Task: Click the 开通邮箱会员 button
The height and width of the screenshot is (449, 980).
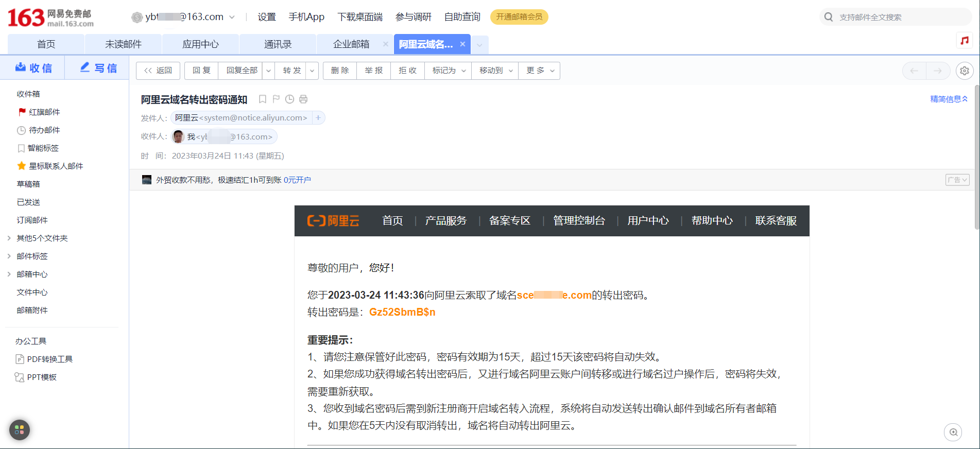Action: [x=519, y=17]
